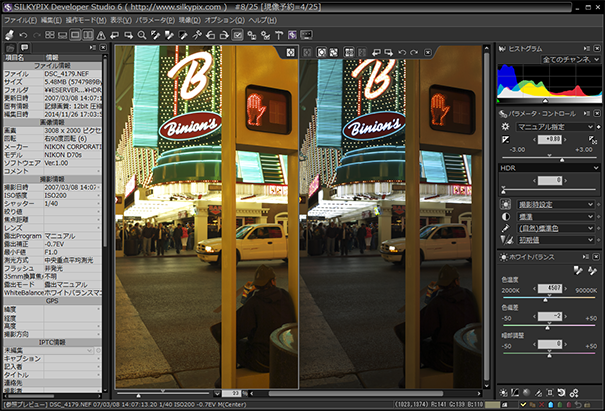Click the monitor display settings icon
The width and height of the screenshot is (605, 411).
[306, 35]
